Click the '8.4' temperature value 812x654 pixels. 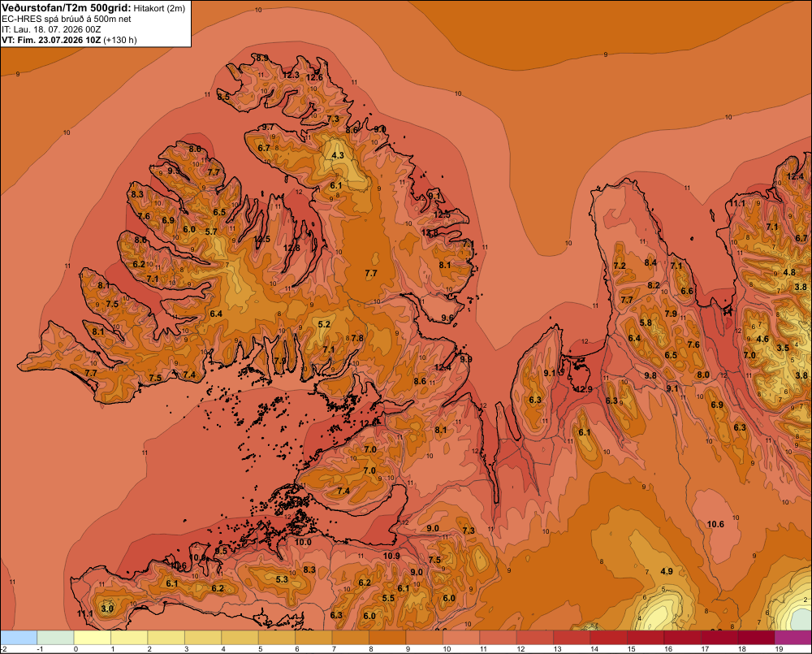[x=650, y=262]
